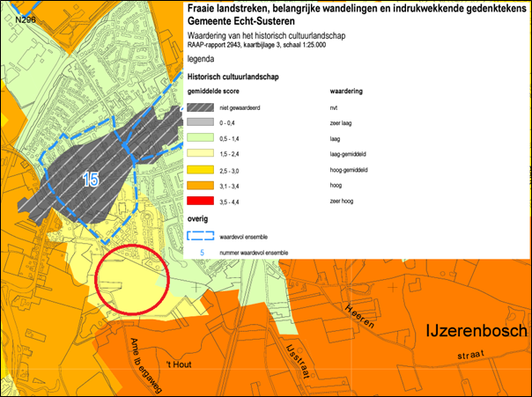The height and width of the screenshot is (397, 532).
Task: Click the red 3,5 - 4,4 legend swatch
Action: click(x=200, y=201)
